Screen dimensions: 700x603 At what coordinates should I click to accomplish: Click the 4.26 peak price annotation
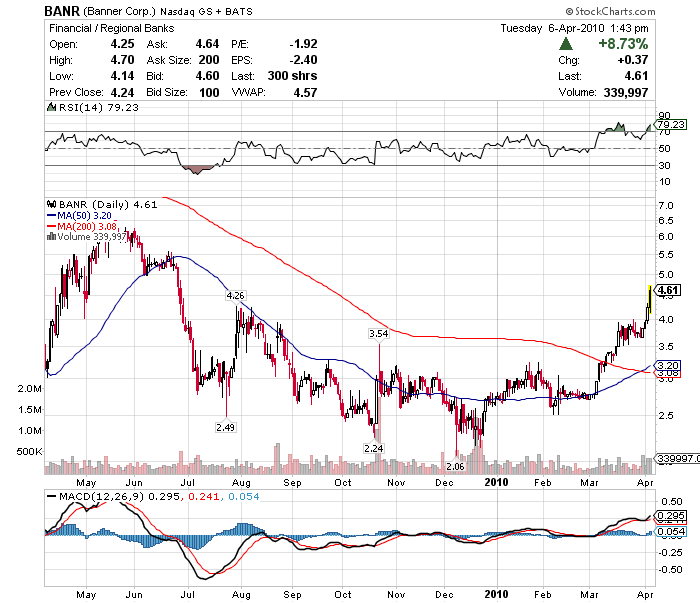click(235, 295)
